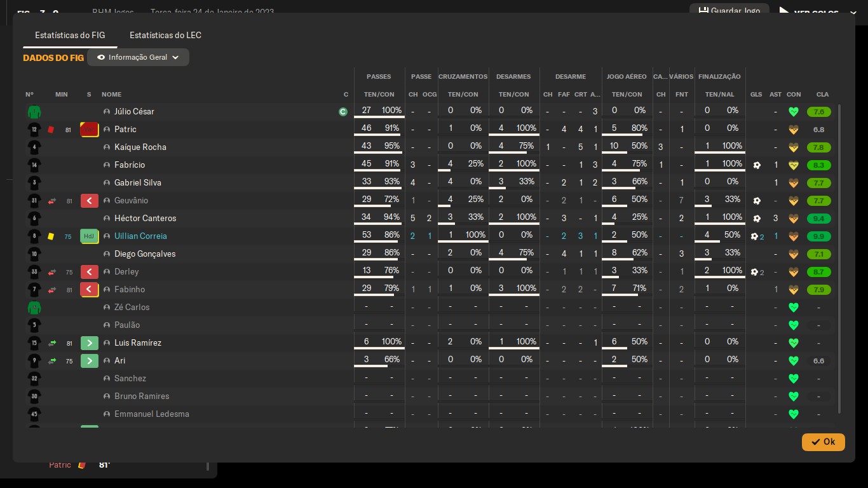868x488 pixels.
Task: Click Uillian Correia's yellow card icon
Action: pos(51,236)
